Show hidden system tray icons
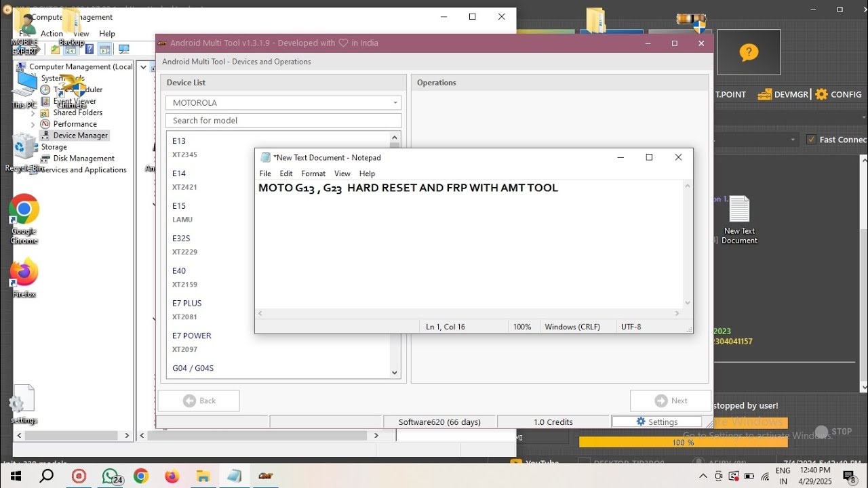868x488 pixels. click(x=703, y=476)
